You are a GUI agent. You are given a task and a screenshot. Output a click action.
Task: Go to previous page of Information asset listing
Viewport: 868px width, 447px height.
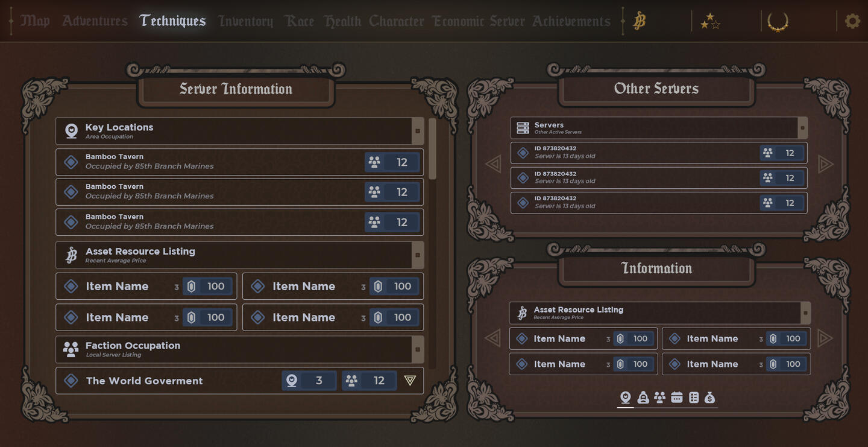tap(493, 338)
